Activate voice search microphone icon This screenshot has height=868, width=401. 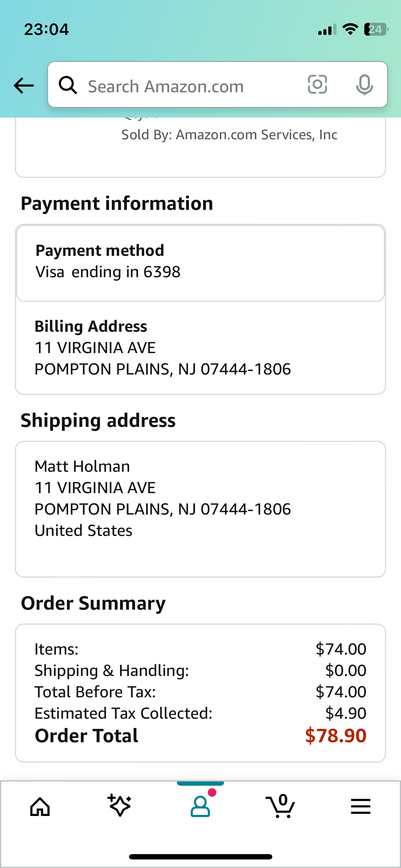[364, 85]
